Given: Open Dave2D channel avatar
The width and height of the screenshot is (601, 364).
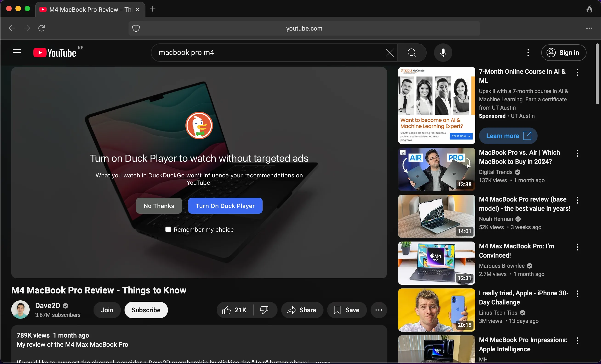Looking at the screenshot, I should pyautogui.click(x=20, y=310).
